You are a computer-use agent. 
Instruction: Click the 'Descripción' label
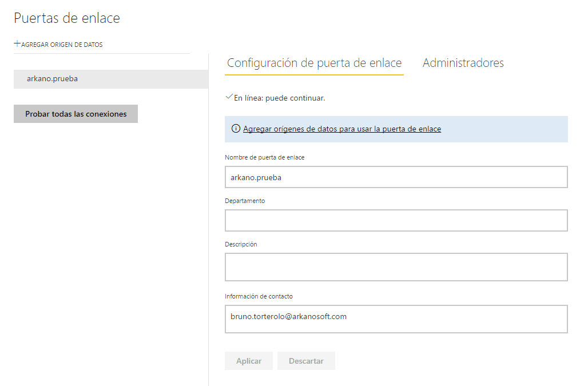241,244
